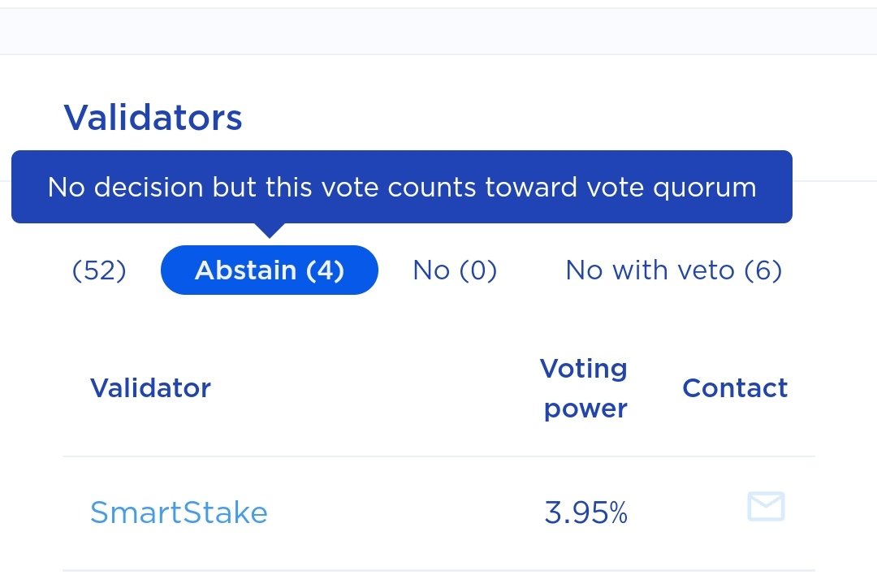Click the word 'Abstain' in the highlighted pill
The width and height of the screenshot is (877, 588).
(245, 270)
